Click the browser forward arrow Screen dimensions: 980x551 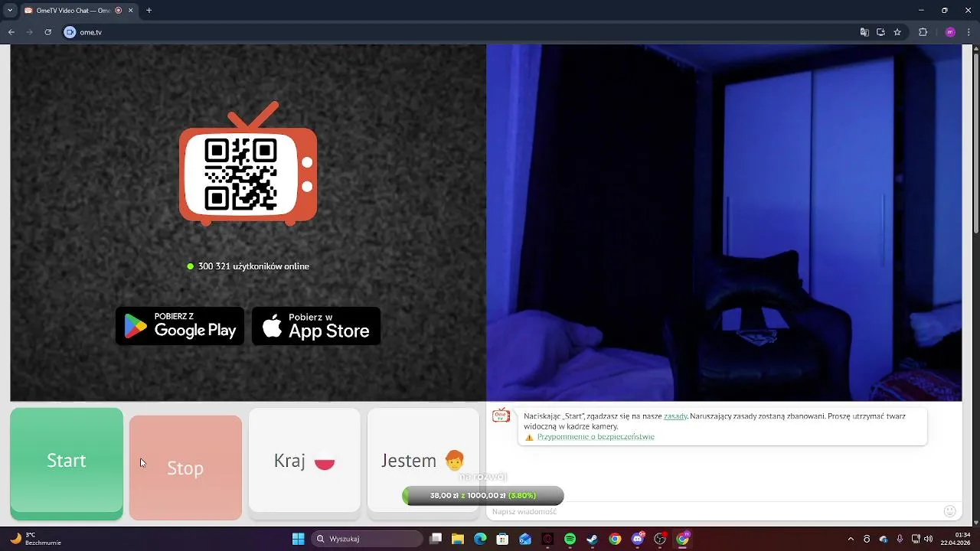[x=30, y=32]
